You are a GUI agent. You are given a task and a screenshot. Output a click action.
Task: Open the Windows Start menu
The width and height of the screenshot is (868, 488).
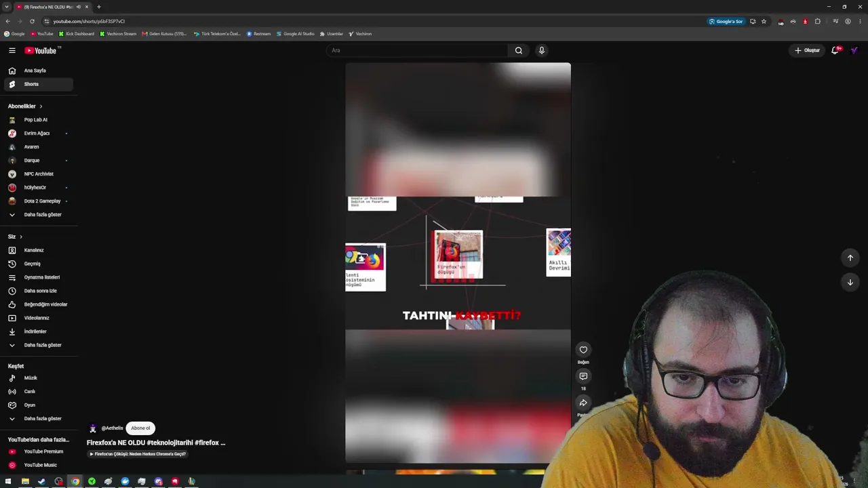(8, 481)
